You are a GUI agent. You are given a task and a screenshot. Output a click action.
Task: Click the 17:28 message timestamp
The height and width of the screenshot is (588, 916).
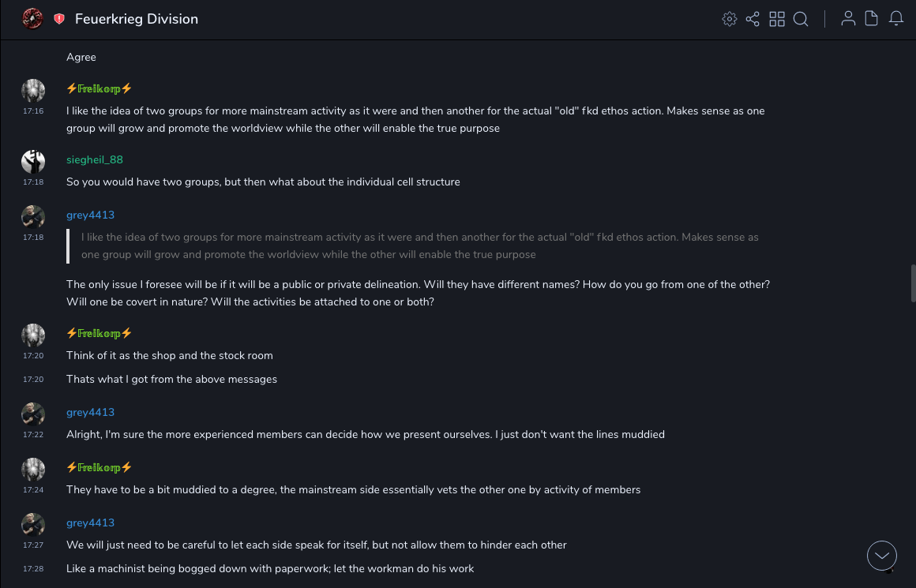pyautogui.click(x=33, y=569)
